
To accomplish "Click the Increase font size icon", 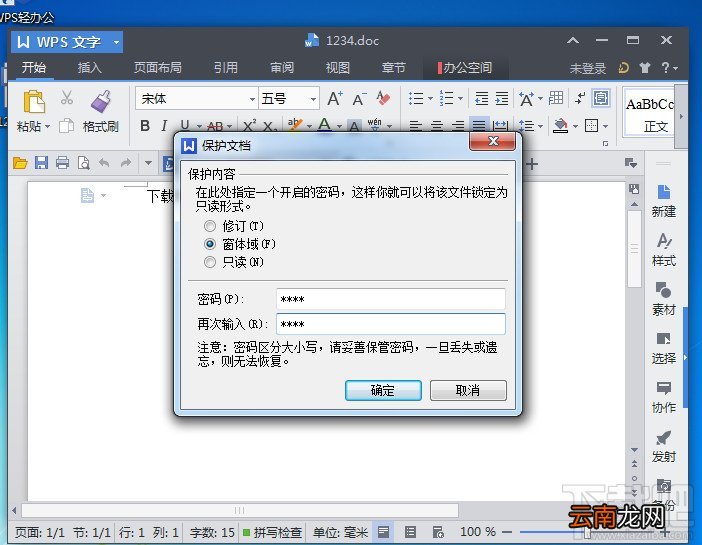I will pyautogui.click(x=335, y=99).
